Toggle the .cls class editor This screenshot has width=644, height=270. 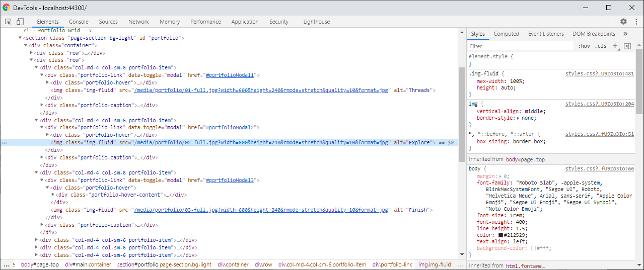click(601, 46)
